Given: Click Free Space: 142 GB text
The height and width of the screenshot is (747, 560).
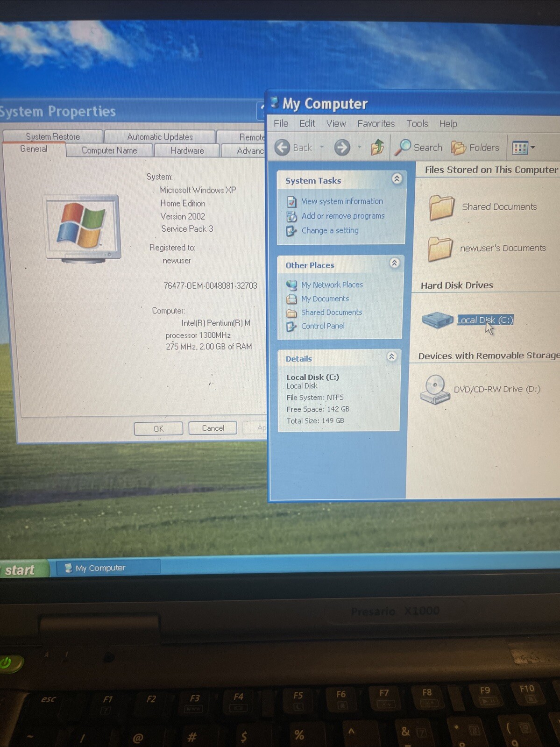Looking at the screenshot, I should [x=318, y=409].
